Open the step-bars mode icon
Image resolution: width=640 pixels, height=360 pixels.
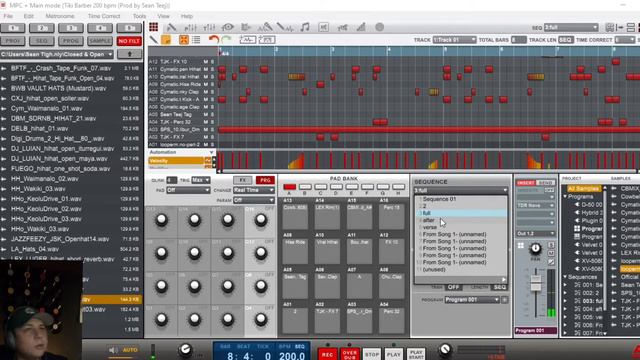[361, 27]
